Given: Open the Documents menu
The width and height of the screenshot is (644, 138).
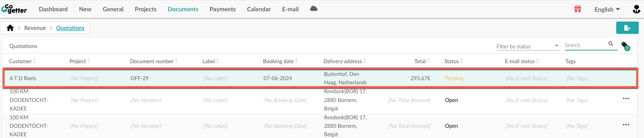Looking at the screenshot, I should tap(183, 9).
